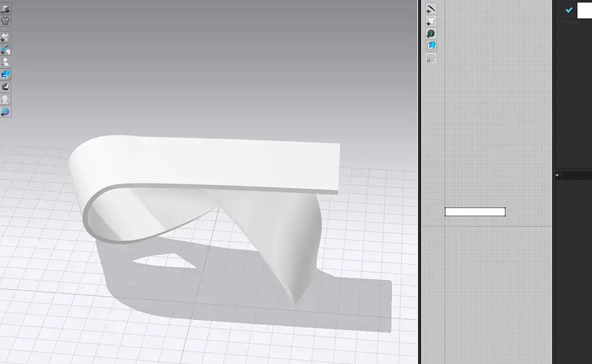
Task: Click the garment T-shirt display icon
Action: click(6, 21)
